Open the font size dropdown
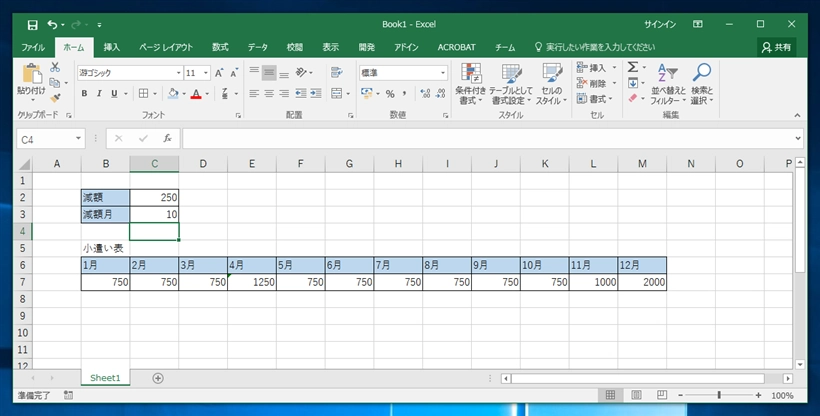This screenshot has height=416, width=820. click(206, 73)
